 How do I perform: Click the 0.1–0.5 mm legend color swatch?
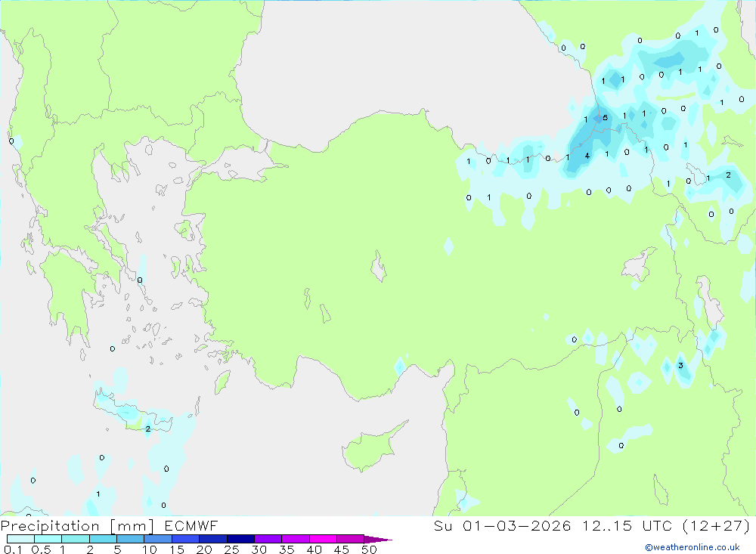point(20,539)
